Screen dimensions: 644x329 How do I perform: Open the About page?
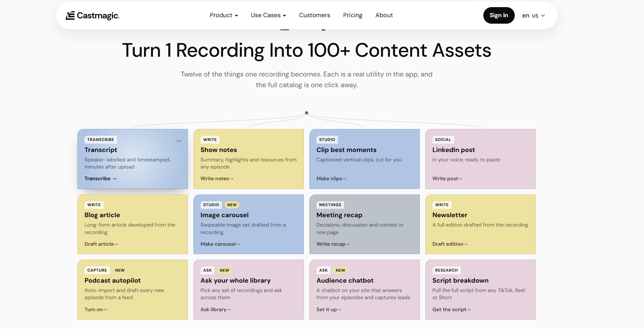point(384,15)
